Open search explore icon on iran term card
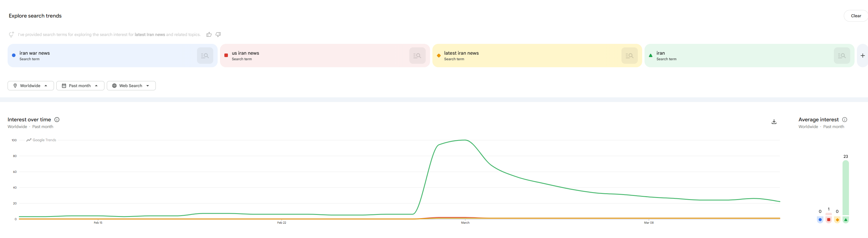868x238 pixels. 841,56
